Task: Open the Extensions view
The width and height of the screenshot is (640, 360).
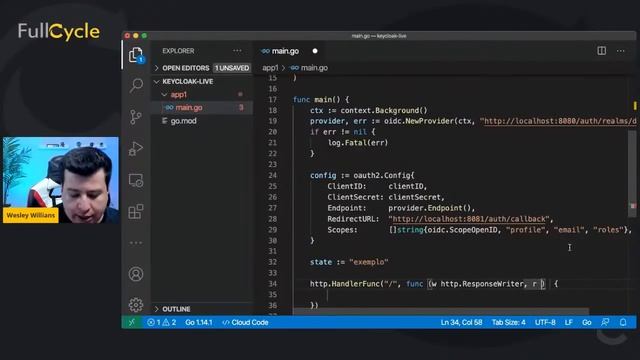Action: 136,211
